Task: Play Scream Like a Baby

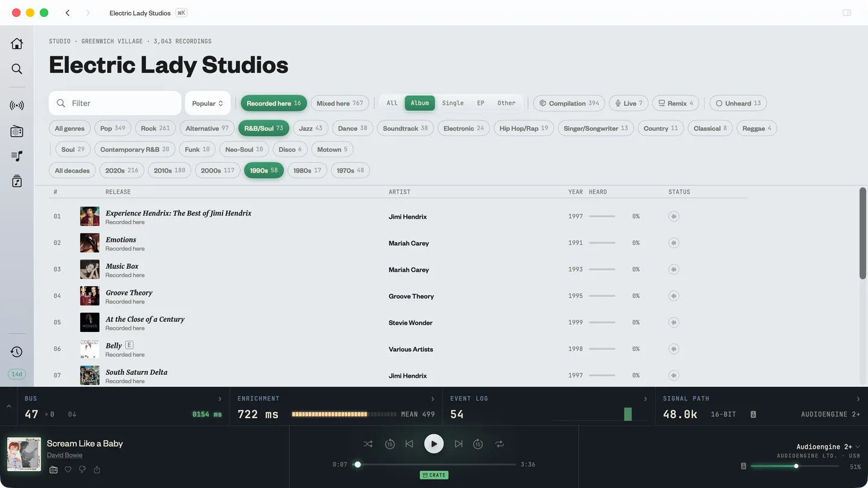Action: point(434,444)
